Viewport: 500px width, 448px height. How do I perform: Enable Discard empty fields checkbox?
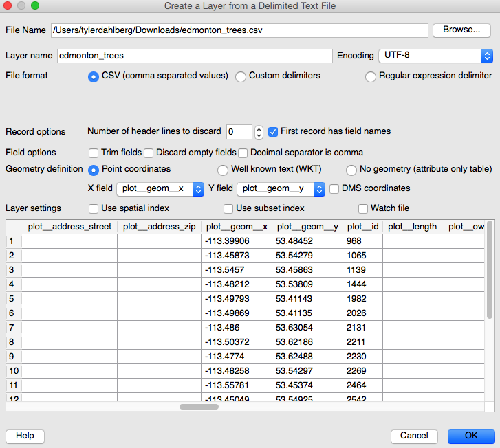point(149,153)
